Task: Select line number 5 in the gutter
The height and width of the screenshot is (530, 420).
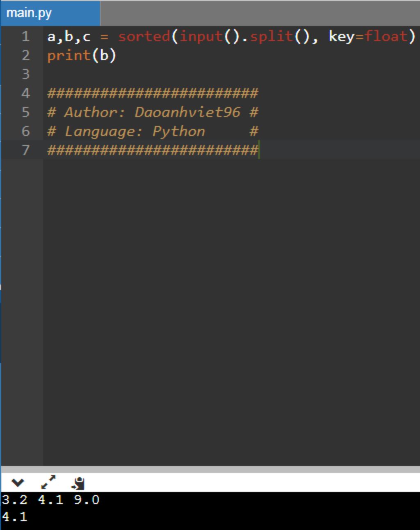Action: (x=25, y=112)
